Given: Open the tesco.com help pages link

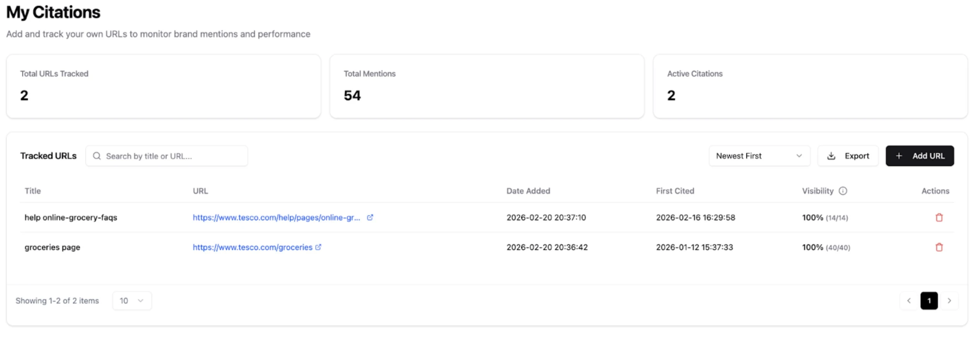Looking at the screenshot, I should click(276, 218).
